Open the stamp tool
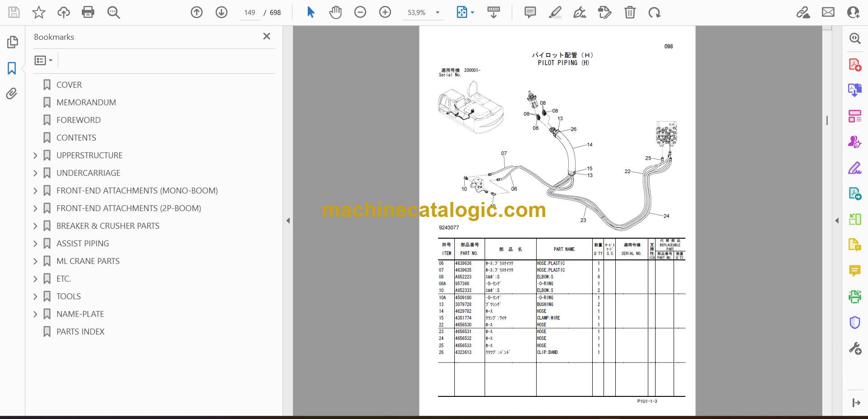This screenshot has height=419, width=868. [605, 12]
